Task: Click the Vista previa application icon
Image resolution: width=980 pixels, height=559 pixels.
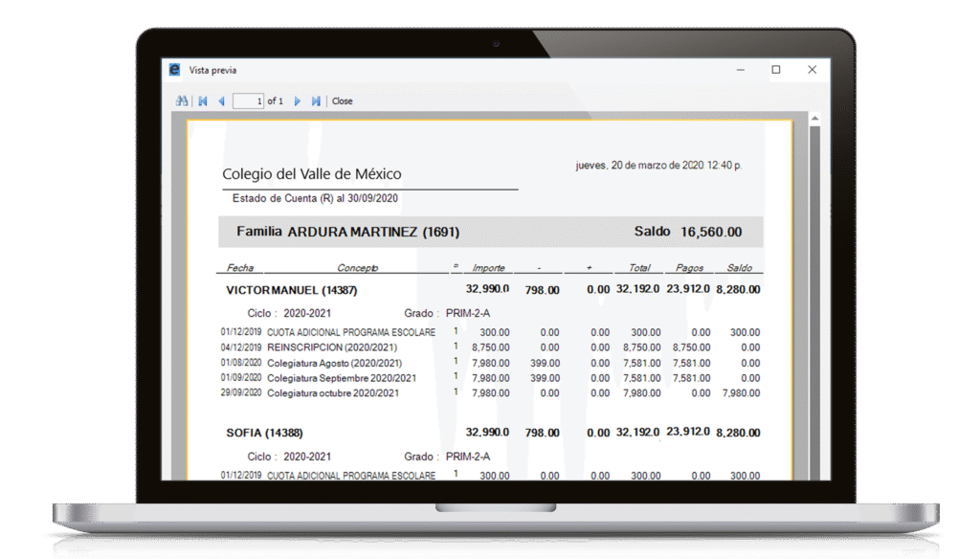Action: pyautogui.click(x=174, y=70)
